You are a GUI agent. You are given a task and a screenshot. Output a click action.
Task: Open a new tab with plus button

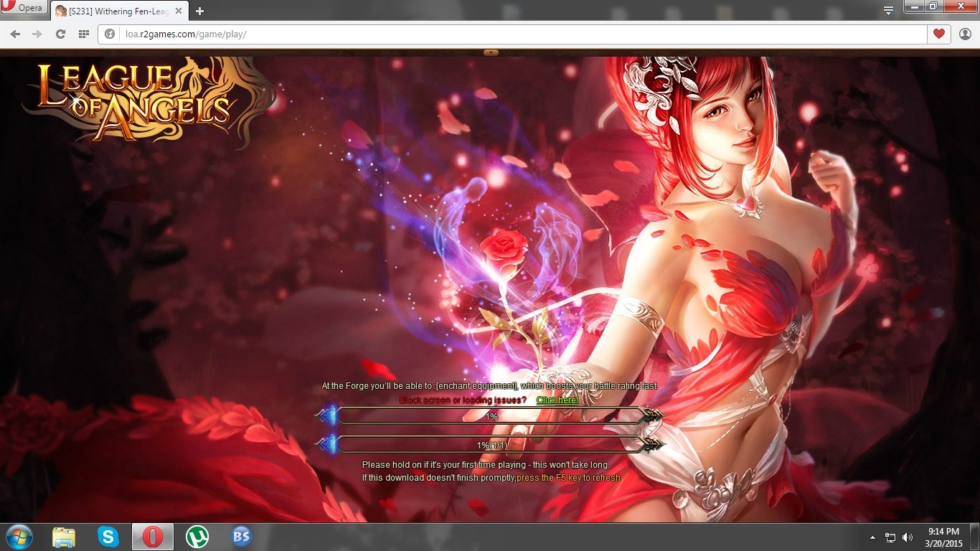[x=199, y=11]
